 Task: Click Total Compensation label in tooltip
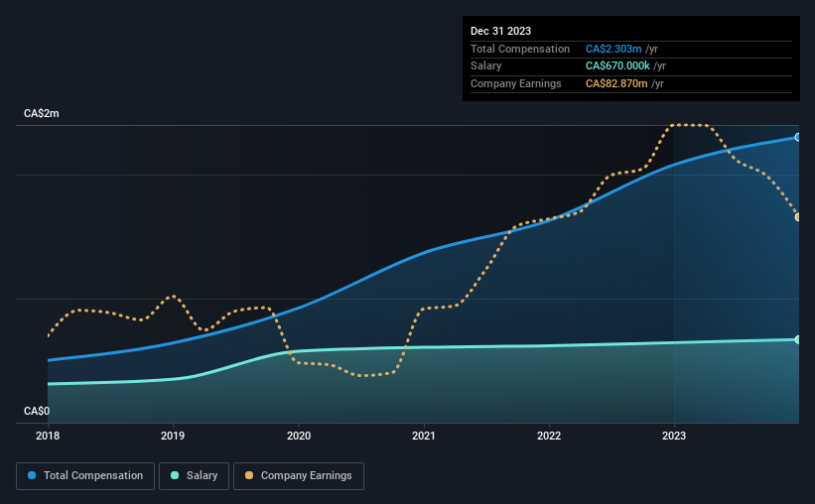click(x=520, y=49)
